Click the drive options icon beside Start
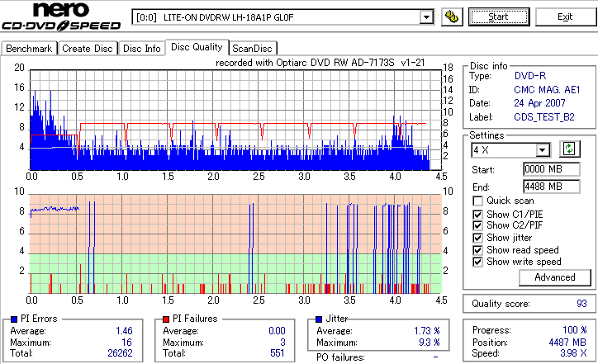 (452, 17)
